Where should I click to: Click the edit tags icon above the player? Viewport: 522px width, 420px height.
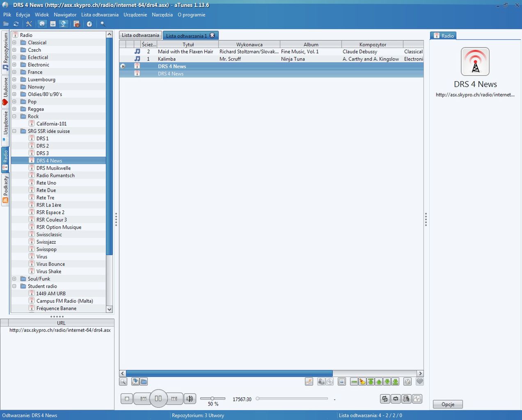(x=309, y=381)
